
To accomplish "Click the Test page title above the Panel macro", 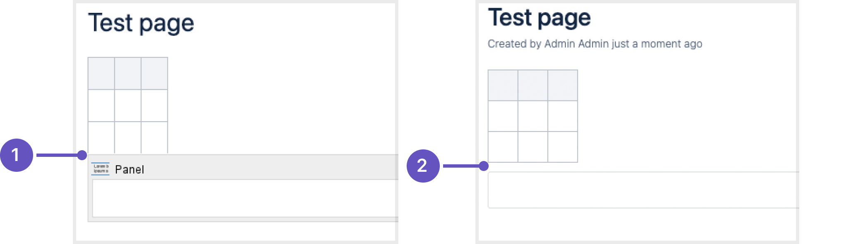I will (141, 23).
